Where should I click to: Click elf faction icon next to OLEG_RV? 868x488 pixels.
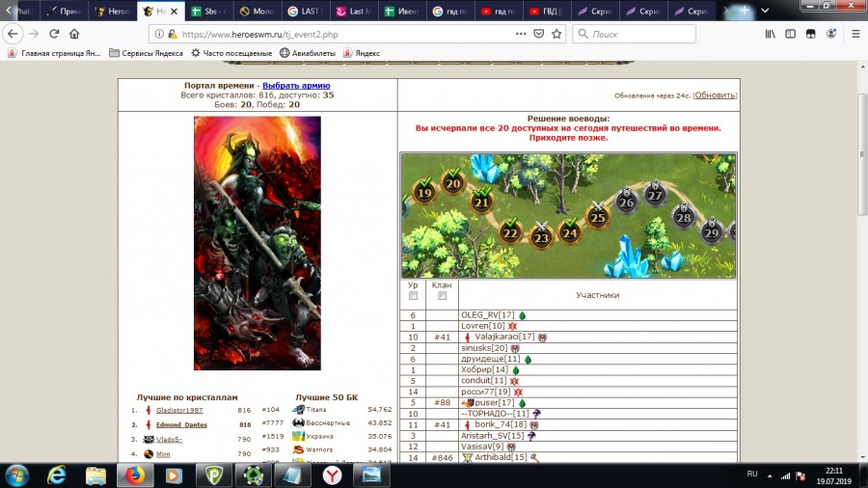[522, 315]
